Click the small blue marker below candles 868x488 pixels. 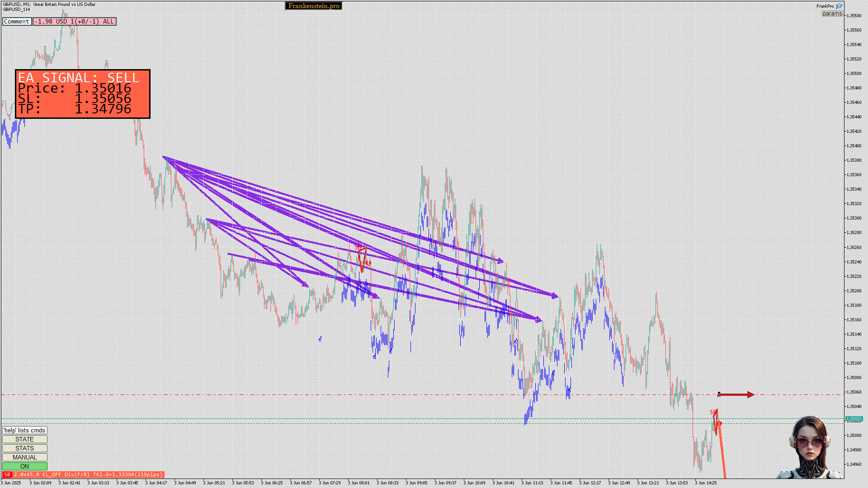tap(320, 338)
